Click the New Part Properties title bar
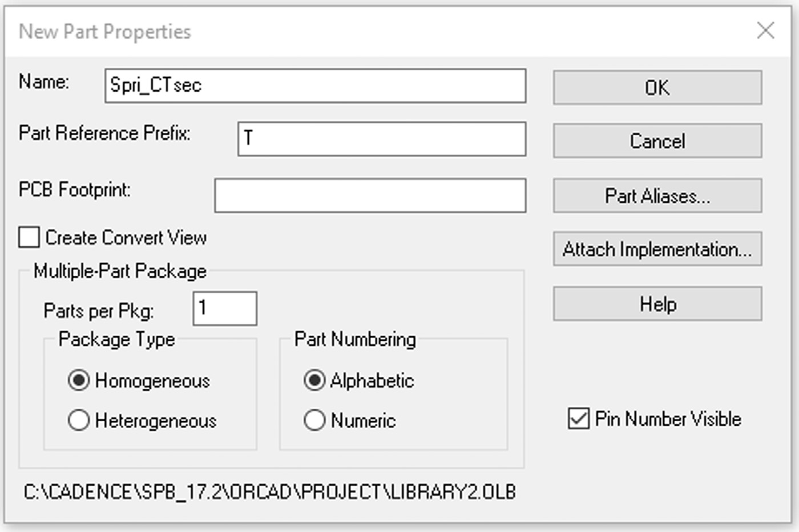The image size is (799, 532). (x=342, y=31)
